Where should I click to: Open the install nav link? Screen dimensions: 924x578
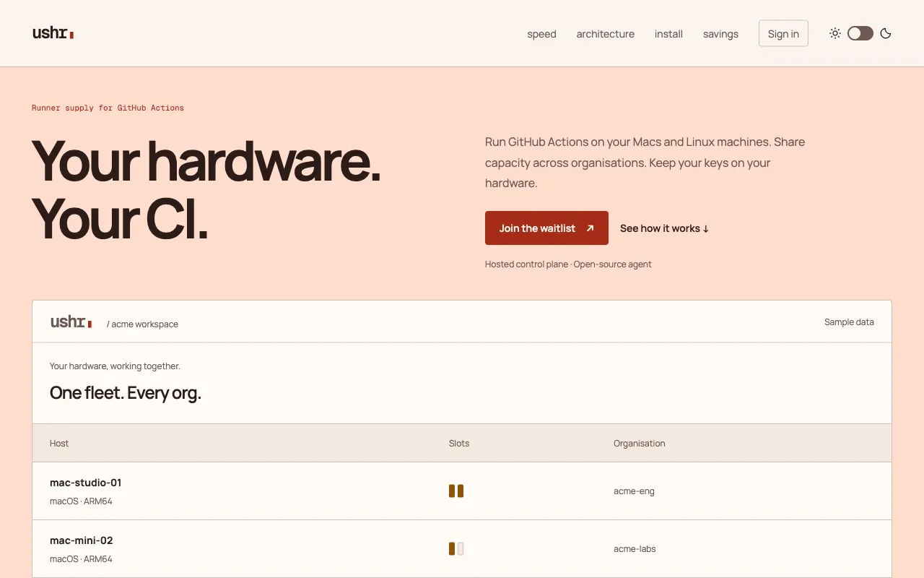click(668, 34)
